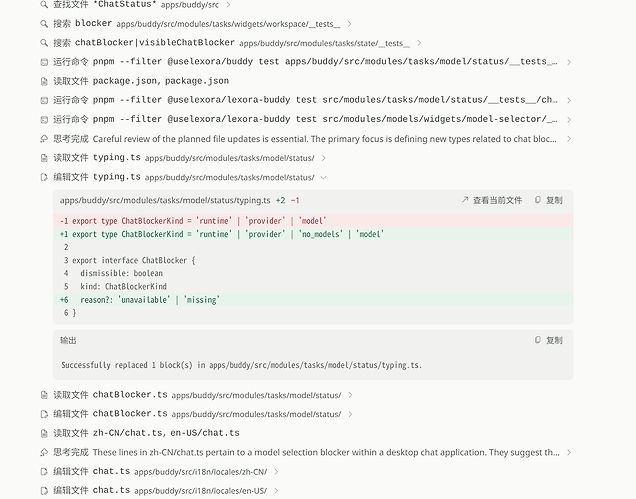
Task: Expand the chatBlocker|visibleChatBlocker search result
Action: [419, 43]
